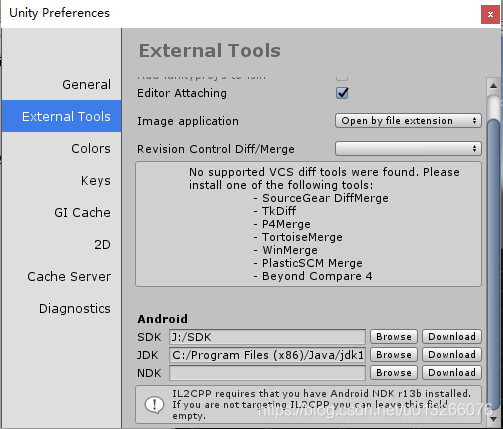Click the 'Editor Attaching' label
Screen dimensions: 503x429
(x=182, y=93)
